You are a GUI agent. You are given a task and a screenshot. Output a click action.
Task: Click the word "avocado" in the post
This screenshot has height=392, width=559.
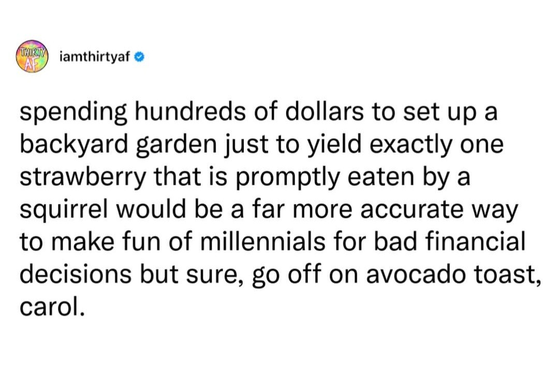(416, 274)
